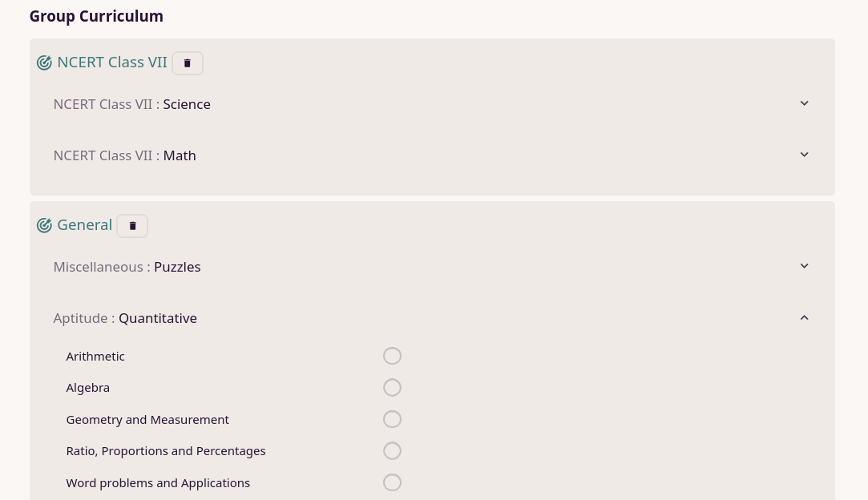Open the Math subject row
The width and height of the screenshot is (868, 500).
click(180, 155)
